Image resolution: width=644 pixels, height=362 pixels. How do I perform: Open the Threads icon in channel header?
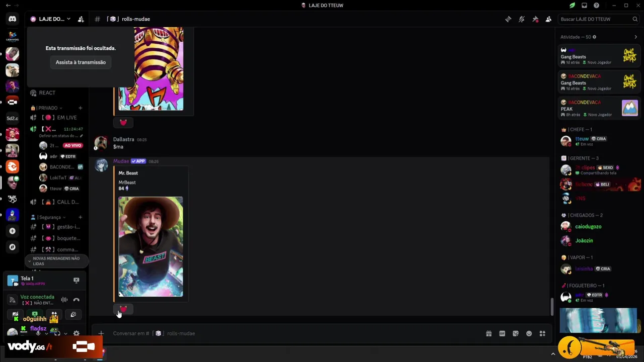click(x=508, y=19)
